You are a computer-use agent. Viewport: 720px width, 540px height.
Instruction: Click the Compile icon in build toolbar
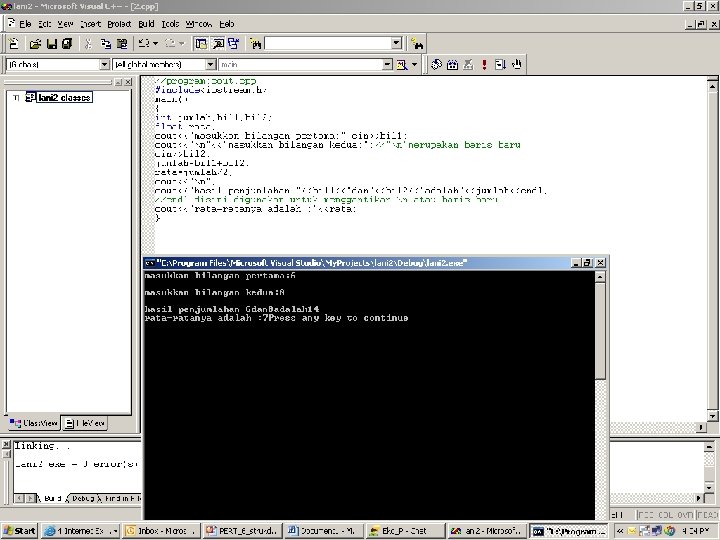pos(436,65)
